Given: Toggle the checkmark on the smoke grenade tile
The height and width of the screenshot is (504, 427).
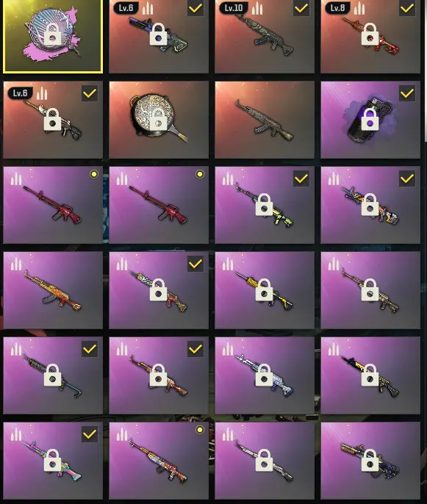Looking at the screenshot, I should 407,93.
